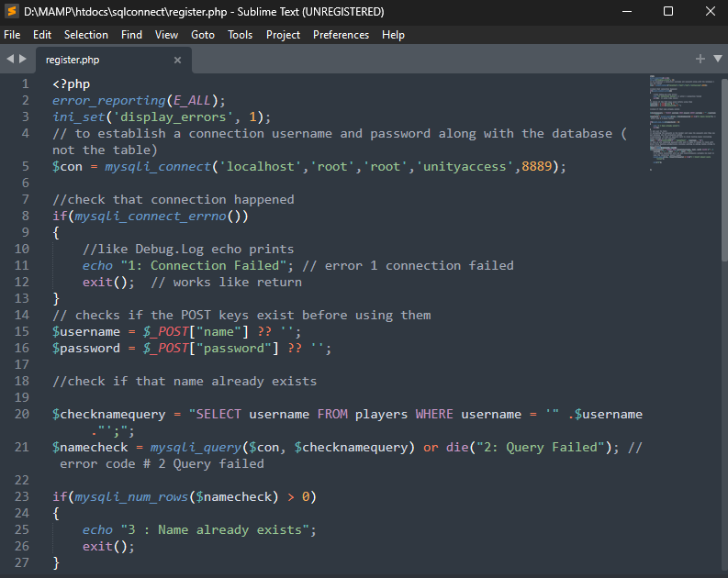This screenshot has height=578, width=728.
Task: Click "//check if that name already exists" comment
Action: click(x=185, y=382)
